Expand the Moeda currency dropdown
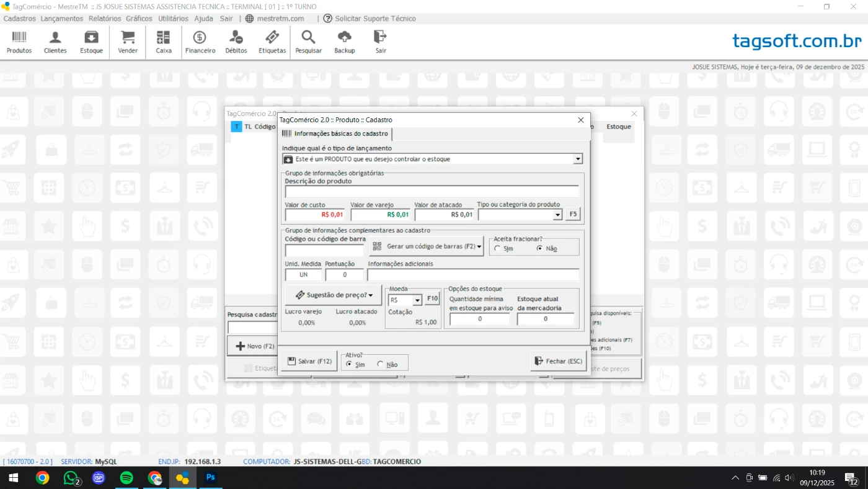 click(417, 300)
